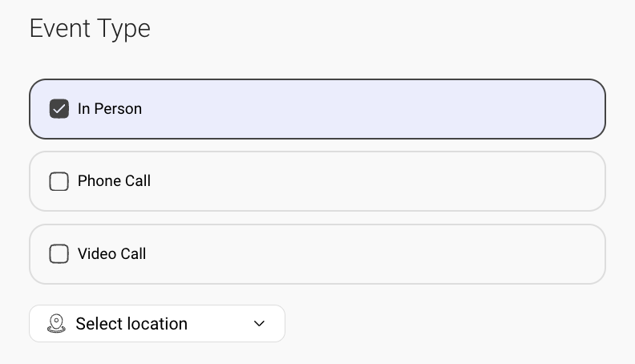Viewport: 635px width, 364px height.
Task: Click the "Phone Call" label text
Action: point(114,181)
